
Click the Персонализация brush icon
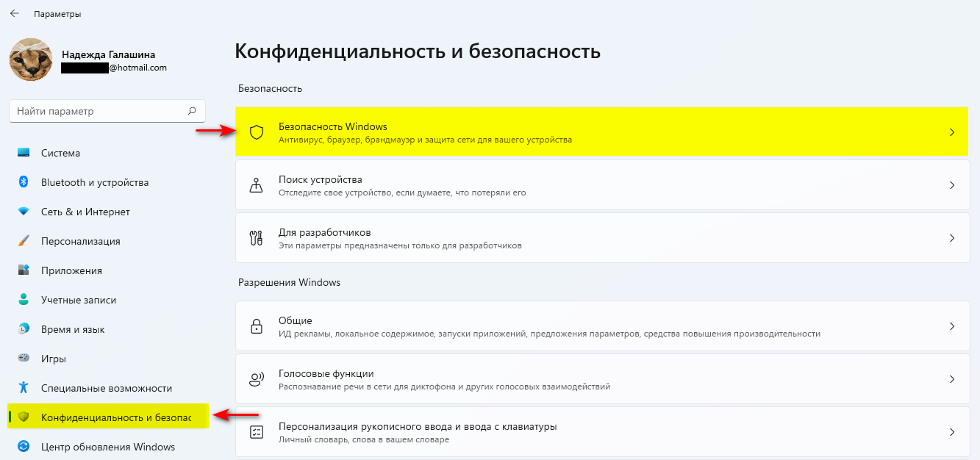tap(24, 241)
